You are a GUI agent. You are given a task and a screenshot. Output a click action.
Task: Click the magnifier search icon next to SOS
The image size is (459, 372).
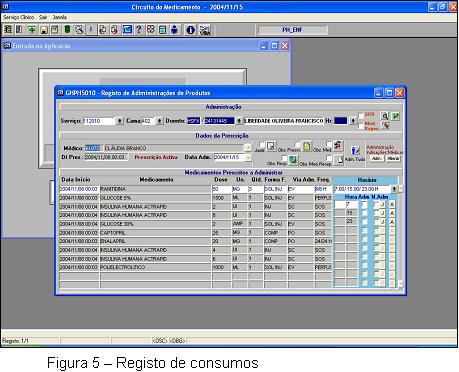(x=384, y=116)
